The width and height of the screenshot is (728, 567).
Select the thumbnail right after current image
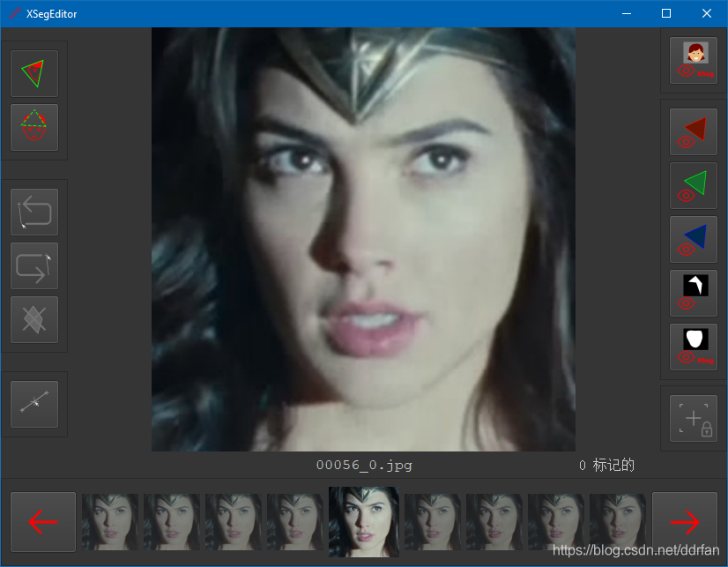[x=433, y=522]
